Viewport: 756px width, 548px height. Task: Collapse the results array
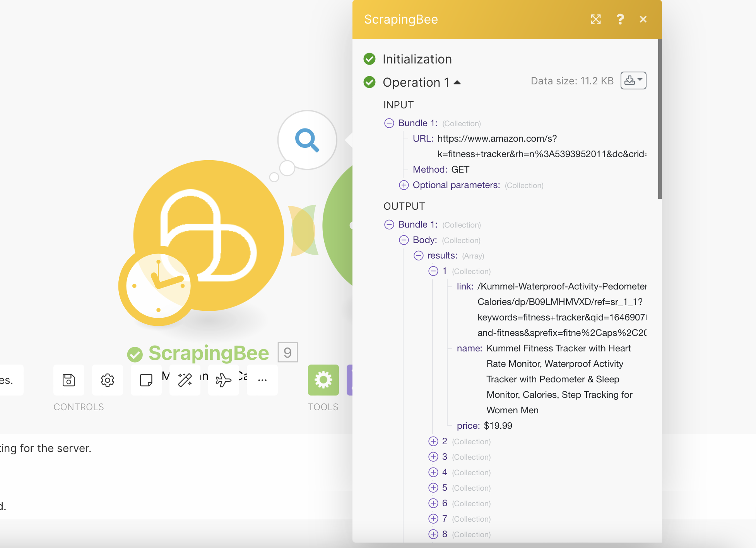click(x=418, y=255)
